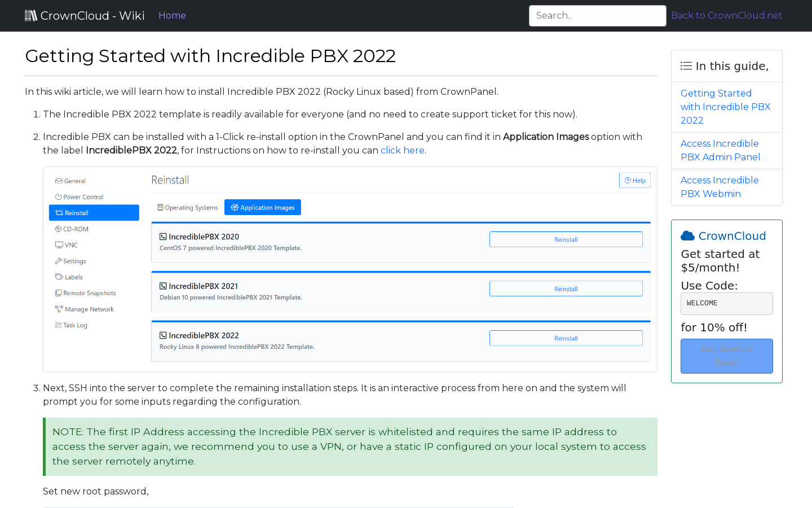Screen dimensions: 812x508
Task: Click Power Control icon in the screenshot sidebar
Action: 58,197
